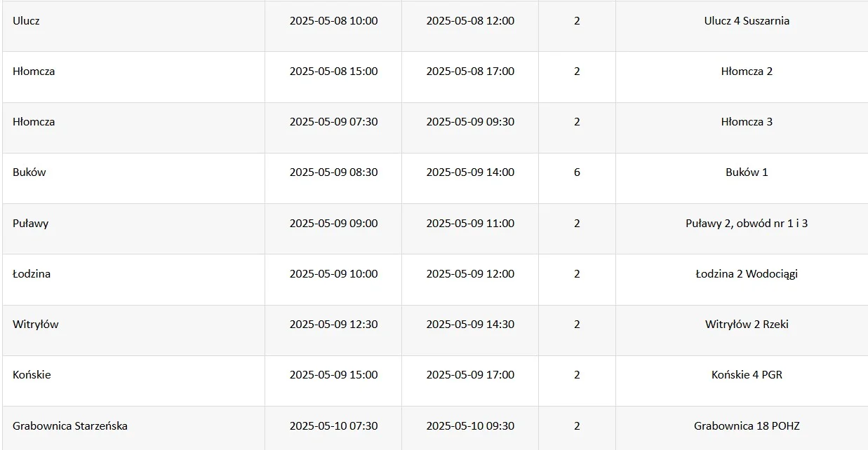This screenshot has height=450, width=868.
Task: Click end time 2025-05-08 17:00
Action: tap(470, 71)
